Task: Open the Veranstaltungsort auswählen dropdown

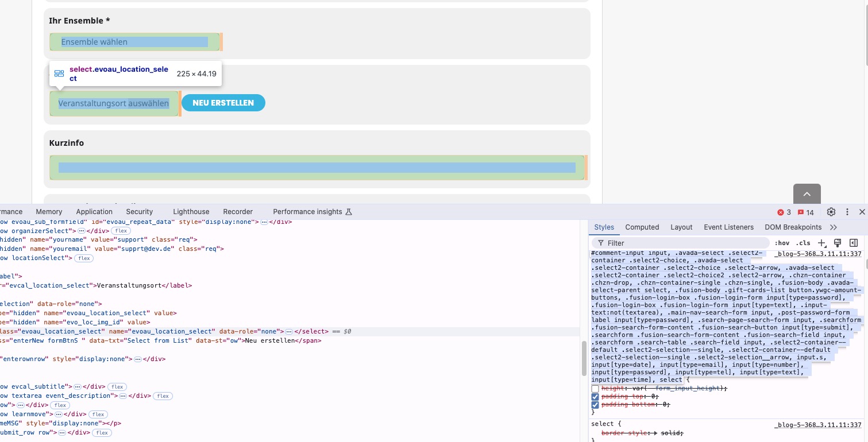Action: point(114,103)
